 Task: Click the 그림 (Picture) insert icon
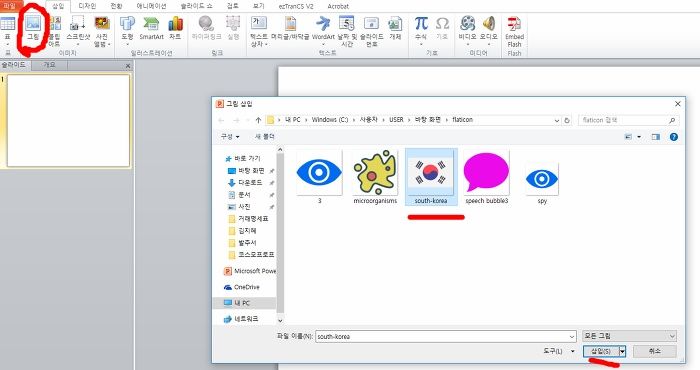(33, 28)
